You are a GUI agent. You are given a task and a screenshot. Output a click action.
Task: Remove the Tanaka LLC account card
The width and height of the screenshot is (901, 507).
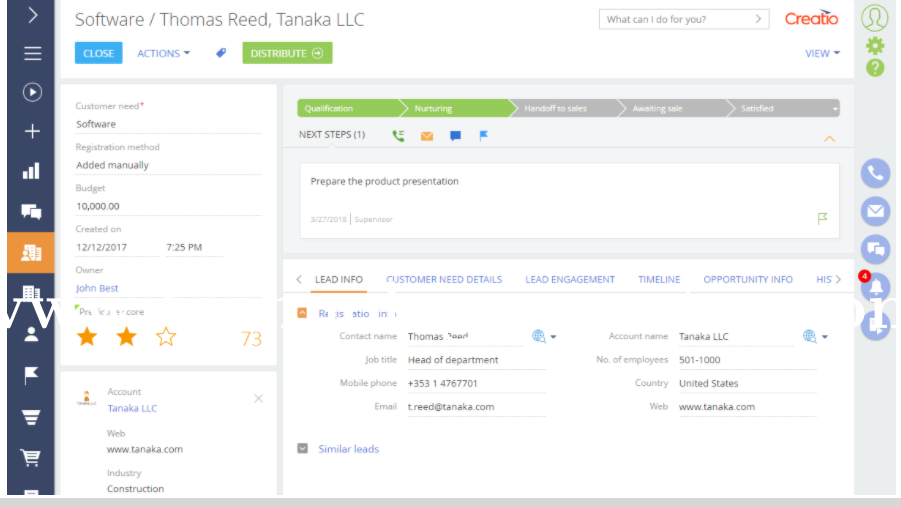[x=259, y=398]
